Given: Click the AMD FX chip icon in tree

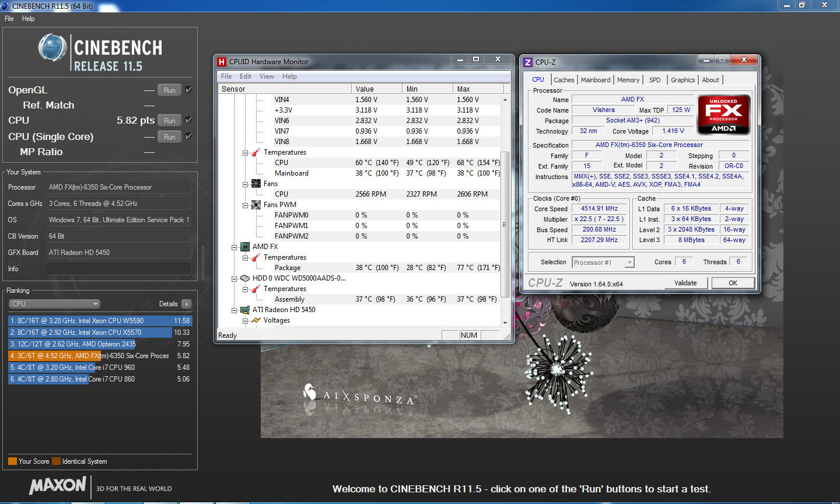Looking at the screenshot, I should click(x=245, y=247).
